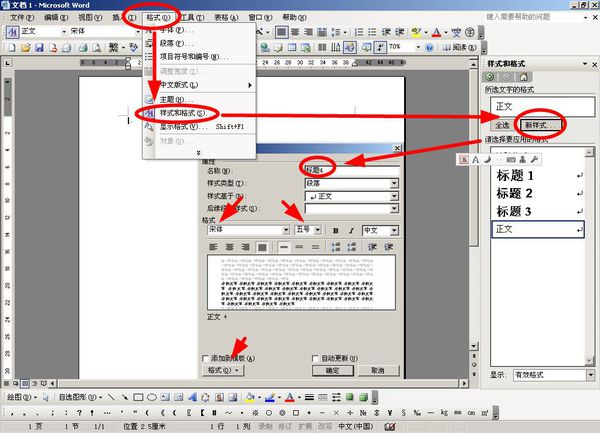Click the 3-D Style icon in Drawing toolbar
This screenshot has height=433, width=600.
pyautogui.click(x=364, y=397)
